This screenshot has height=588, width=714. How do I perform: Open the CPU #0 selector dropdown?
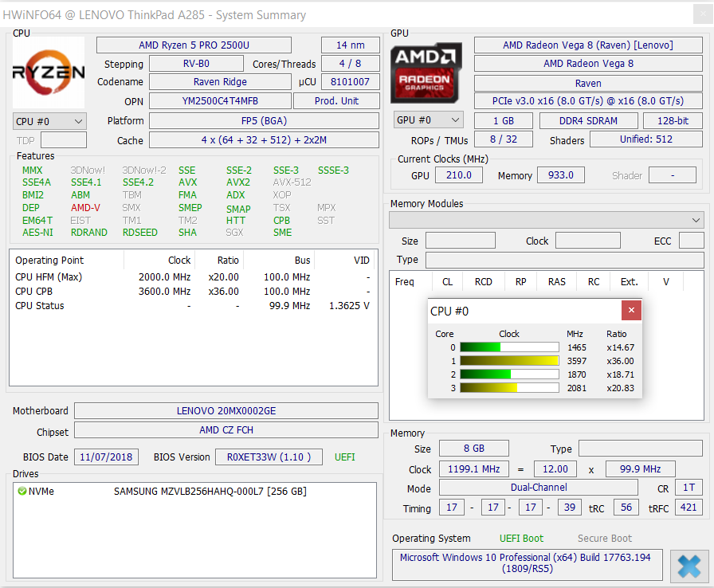tap(49, 122)
